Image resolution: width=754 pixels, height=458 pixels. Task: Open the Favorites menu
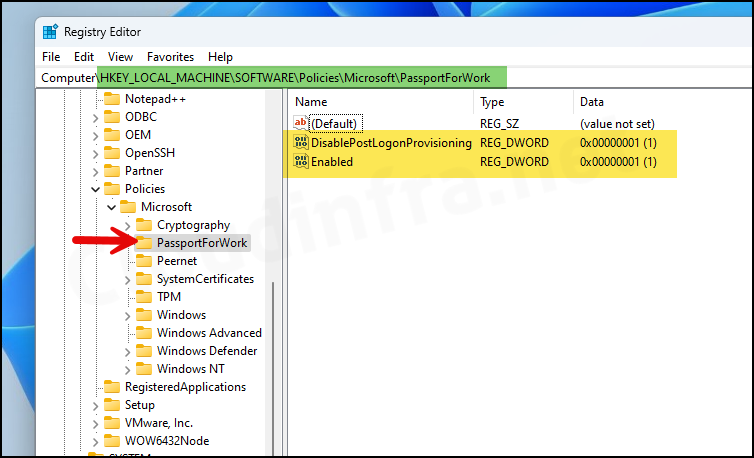(170, 57)
